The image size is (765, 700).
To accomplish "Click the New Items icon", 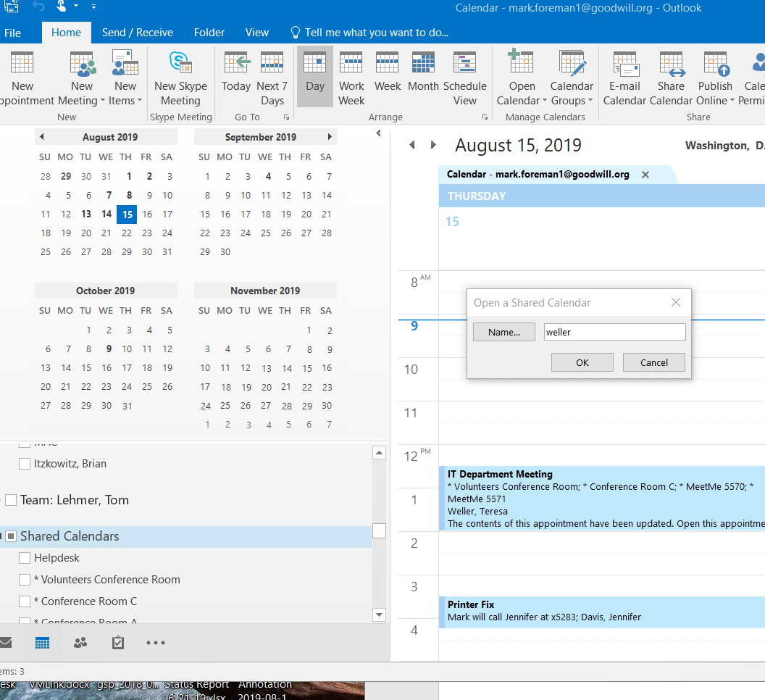I will point(125,78).
